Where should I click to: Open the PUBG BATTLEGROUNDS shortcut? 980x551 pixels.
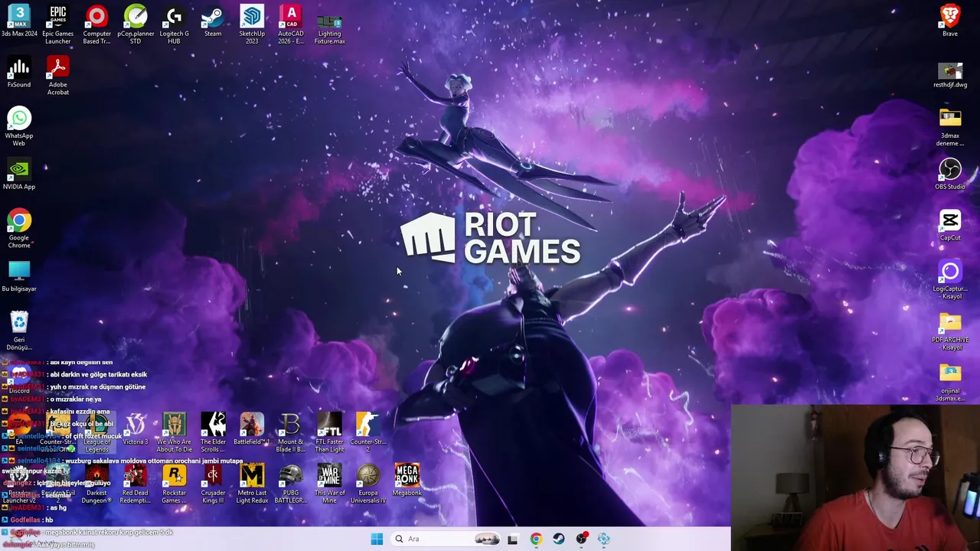tap(291, 484)
